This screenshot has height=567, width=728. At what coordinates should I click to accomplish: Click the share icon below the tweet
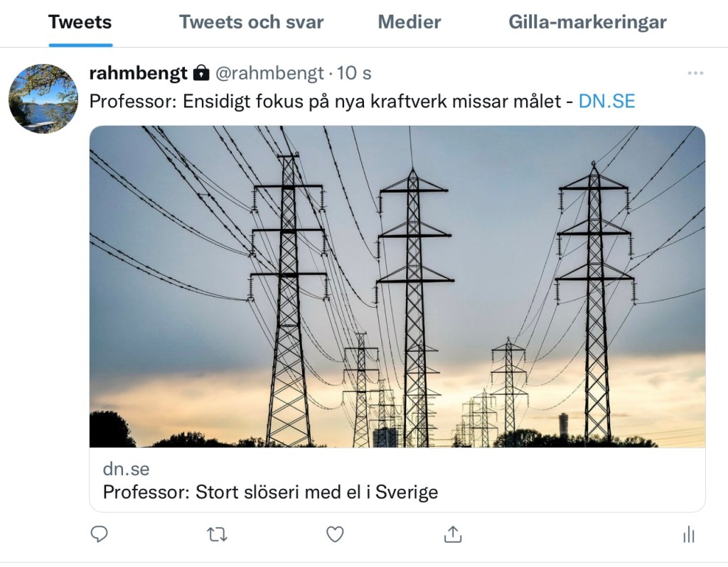pos(453,534)
